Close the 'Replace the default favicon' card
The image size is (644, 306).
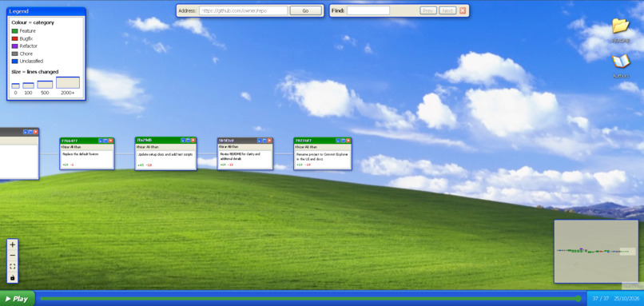pyautogui.click(x=110, y=141)
